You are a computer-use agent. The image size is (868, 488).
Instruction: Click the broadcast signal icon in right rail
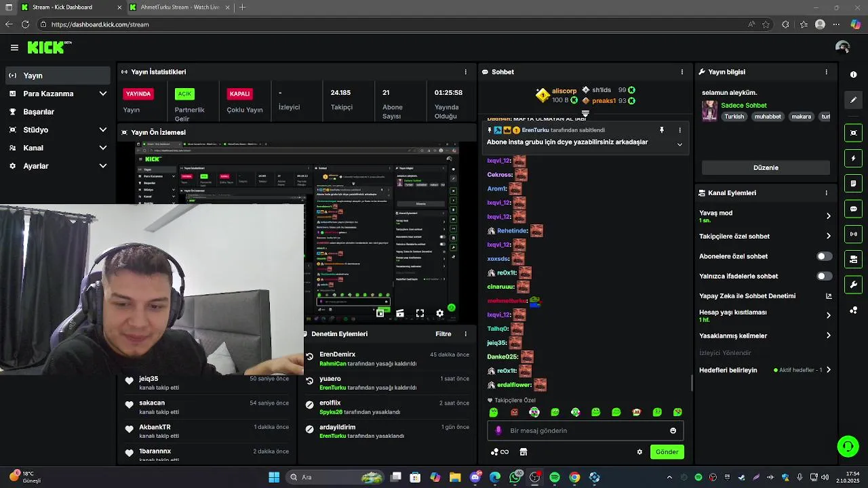tap(854, 234)
